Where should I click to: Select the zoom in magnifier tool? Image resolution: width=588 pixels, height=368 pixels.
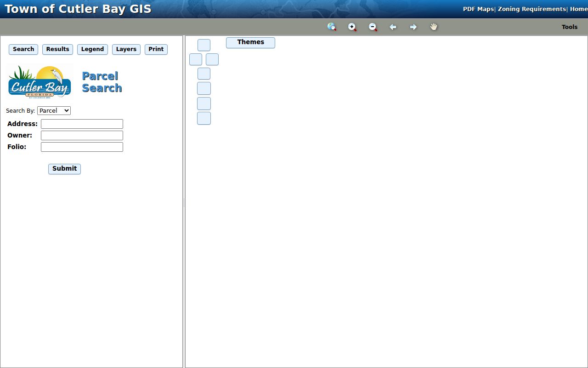pyautogui.click(x=352, y=27)
